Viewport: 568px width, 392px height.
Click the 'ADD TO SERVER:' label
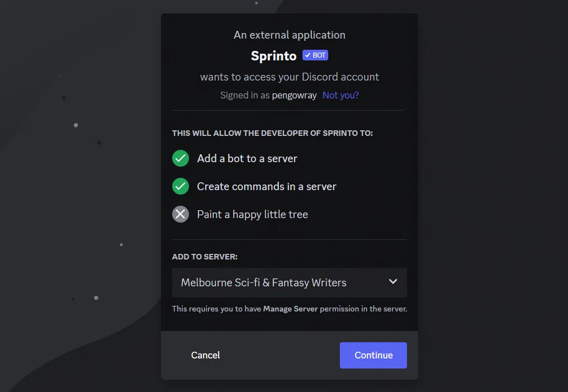[205, 257]
